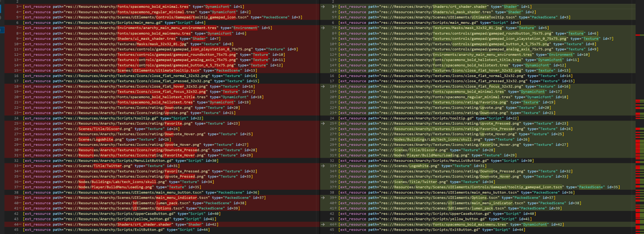Screen dimensions: 644x234
Task: Select the lumen_pack.tscn line with id=38
Action: (135, 203)
